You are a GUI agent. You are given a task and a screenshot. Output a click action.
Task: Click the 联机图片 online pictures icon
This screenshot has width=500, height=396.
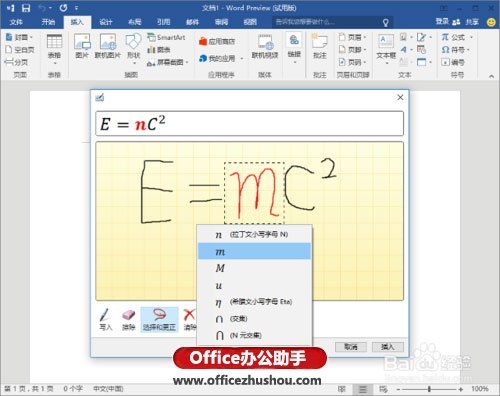coord(107,46)
